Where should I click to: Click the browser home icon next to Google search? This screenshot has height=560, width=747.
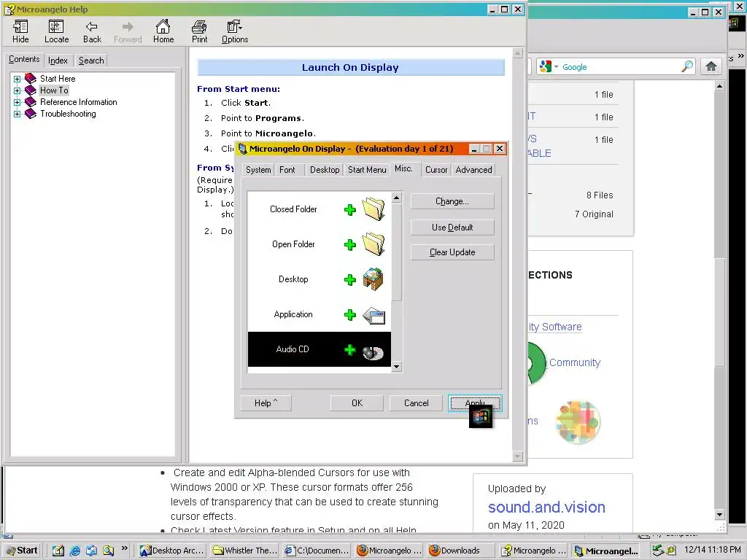pos(711,66)
